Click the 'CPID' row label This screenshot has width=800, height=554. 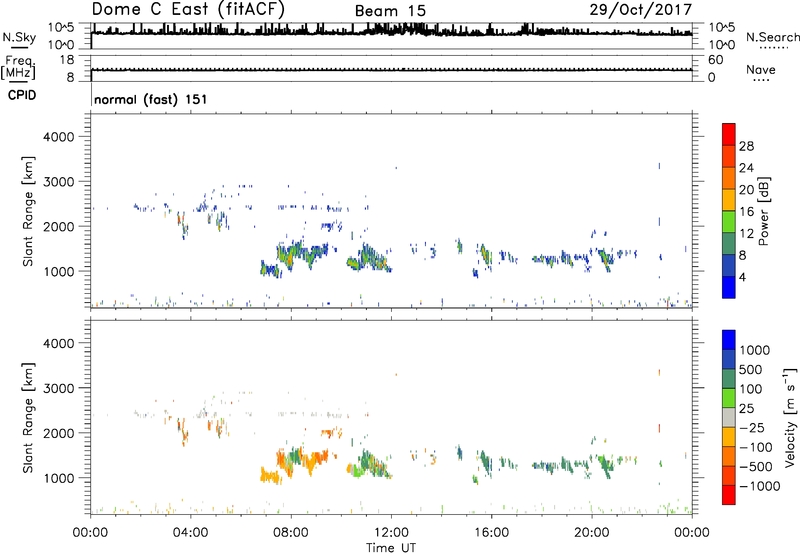pos(22,95)
